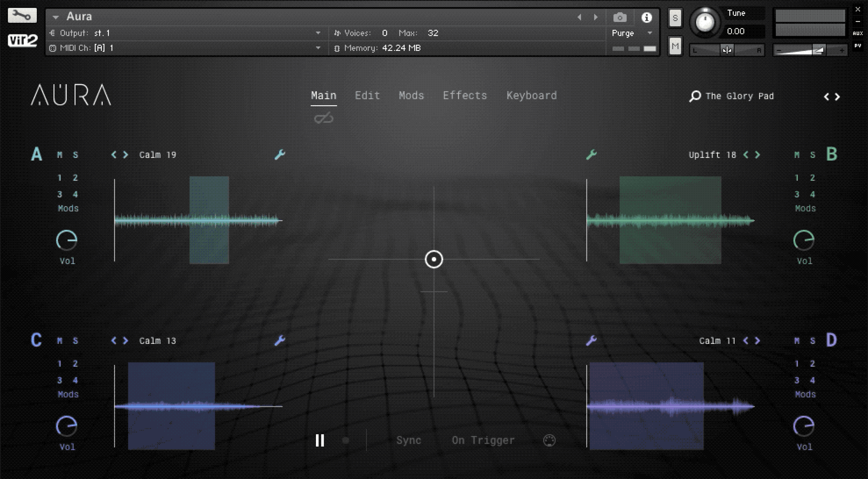Solo layer B
This screenshot has width=868, height=479.
tap(812, 155)
